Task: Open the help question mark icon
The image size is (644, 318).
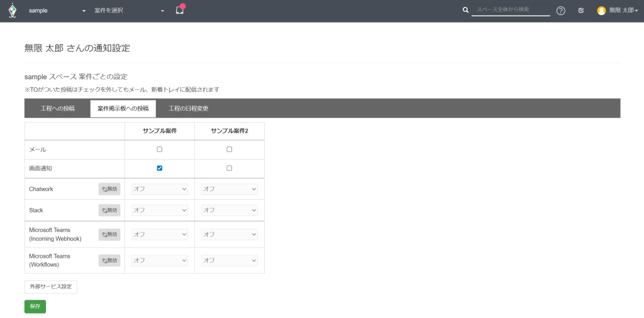Action: click(560, 11)
